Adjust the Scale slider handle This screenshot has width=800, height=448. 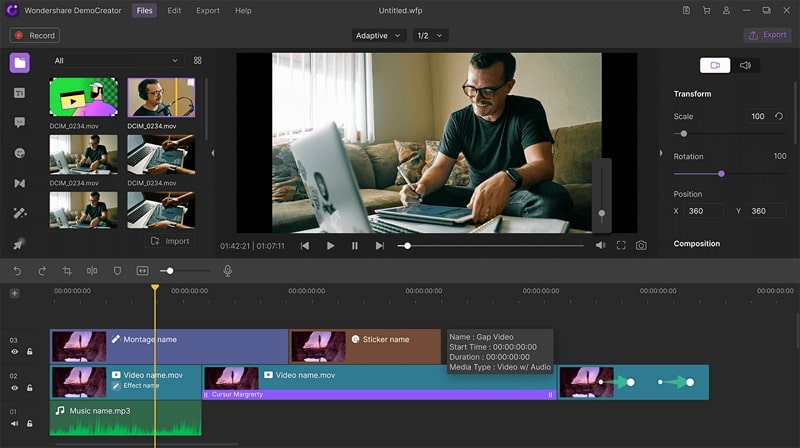(684, 134)
